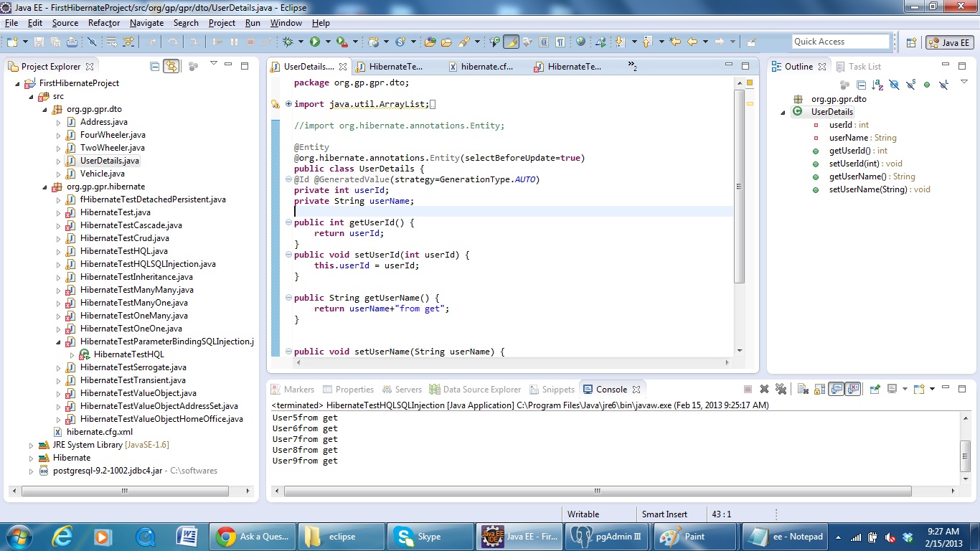Toggle Hide Static Members in Outline
This screenshot has width=980, height=551.
(911, 84)
